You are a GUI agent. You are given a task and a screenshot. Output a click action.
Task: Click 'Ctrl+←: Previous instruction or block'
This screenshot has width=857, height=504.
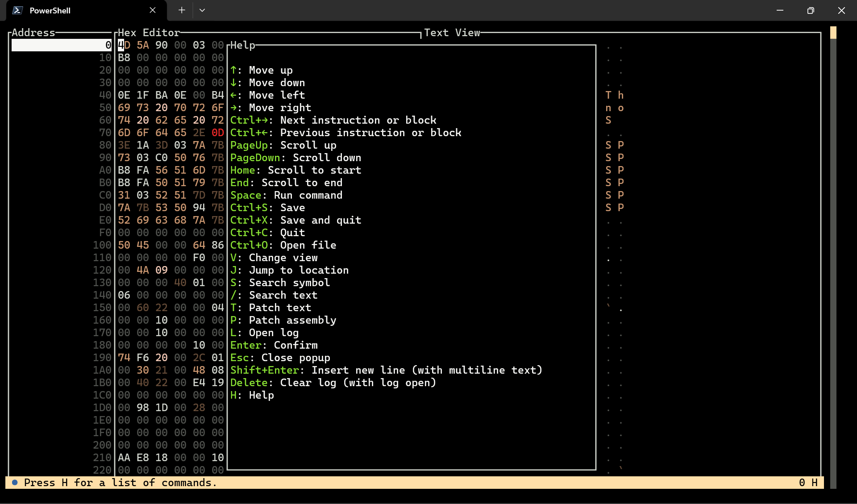[345, 133]
